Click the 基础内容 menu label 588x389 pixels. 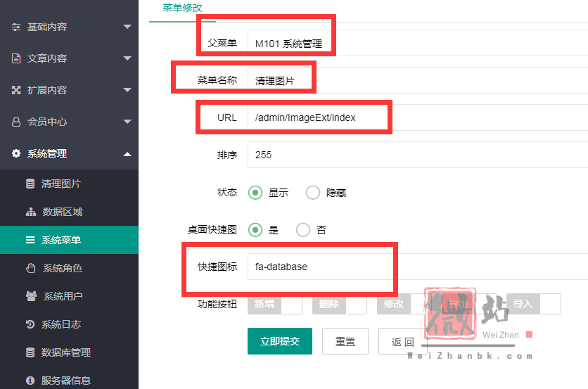tap(47, 27)
